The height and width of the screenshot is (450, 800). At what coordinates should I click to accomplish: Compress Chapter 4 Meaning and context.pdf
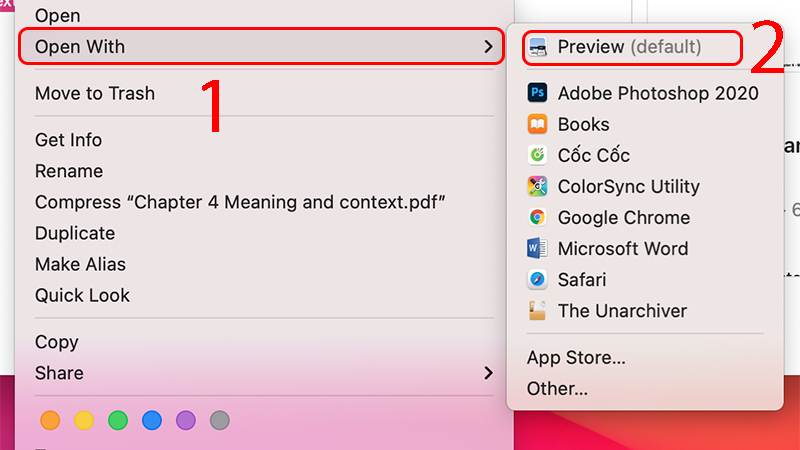(x=240, y=202)
